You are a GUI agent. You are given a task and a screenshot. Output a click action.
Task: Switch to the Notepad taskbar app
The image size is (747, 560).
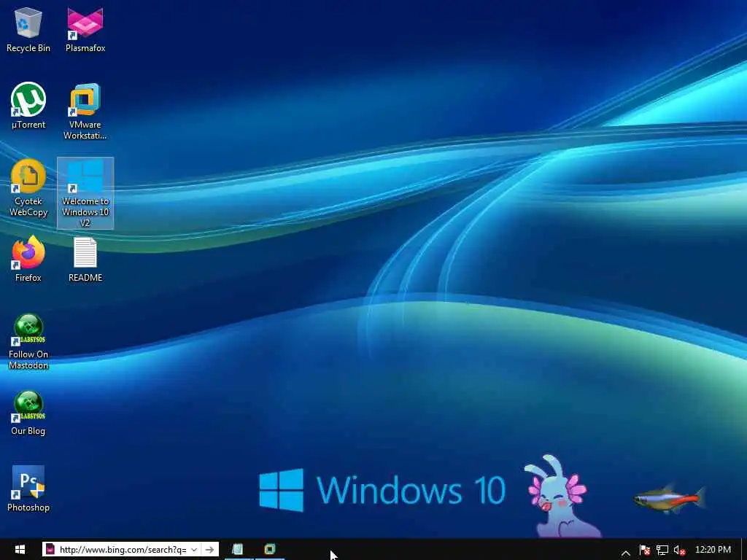pos(238,550)
